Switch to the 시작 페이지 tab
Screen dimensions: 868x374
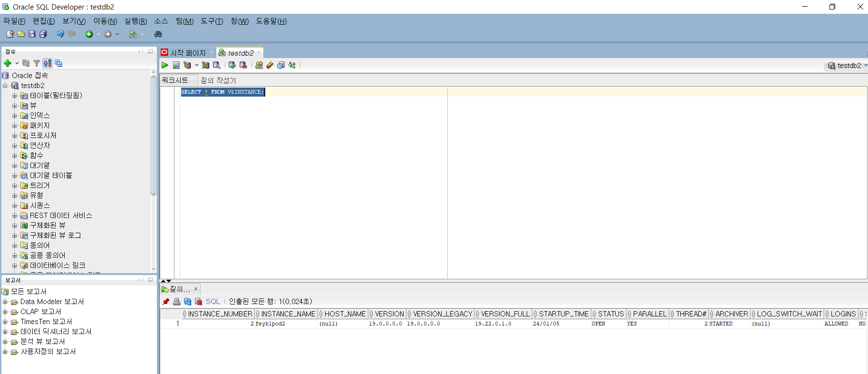(188, 53)
